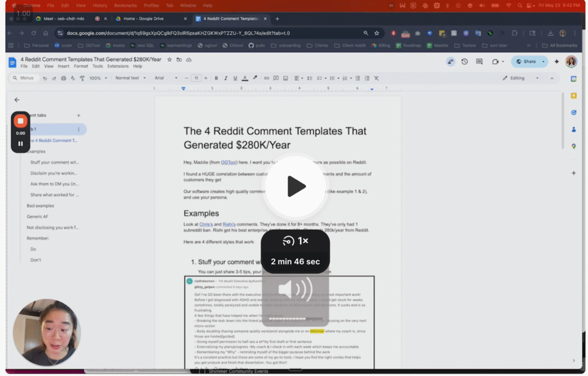Undo the last edit in Docs
The image size is (588, 376).
pos(45,78)
